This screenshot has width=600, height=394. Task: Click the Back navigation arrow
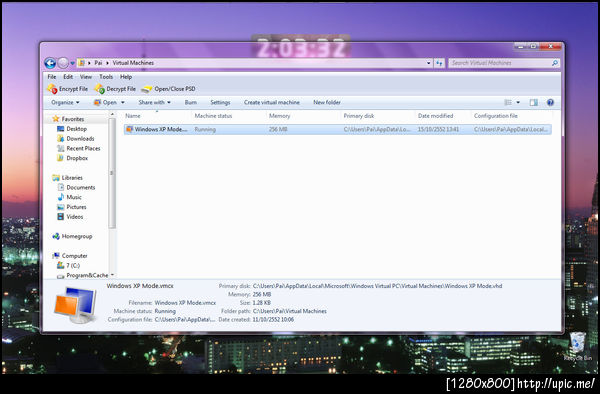50,63
